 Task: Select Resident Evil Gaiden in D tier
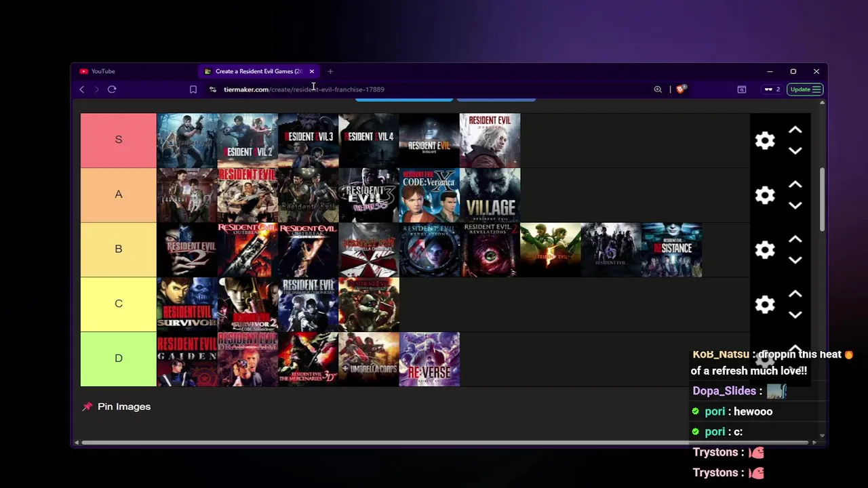pyautogui.click(x=187, y=359)
